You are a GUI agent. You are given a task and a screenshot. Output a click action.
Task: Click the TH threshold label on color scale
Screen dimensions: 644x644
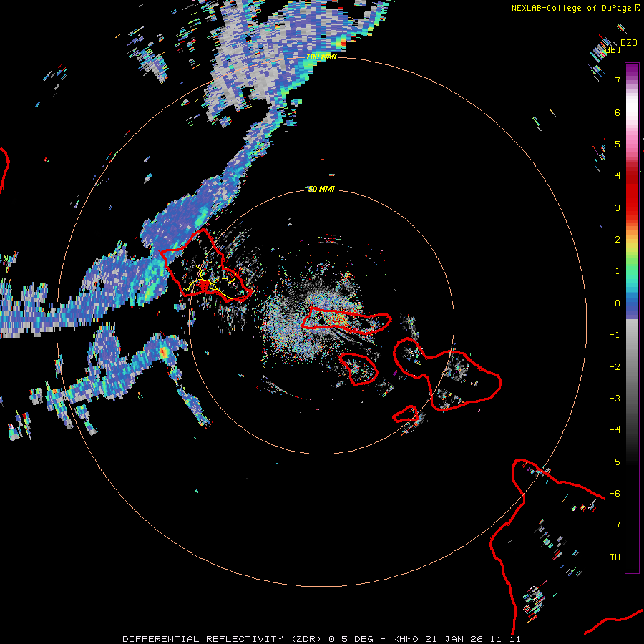point(615,557)
